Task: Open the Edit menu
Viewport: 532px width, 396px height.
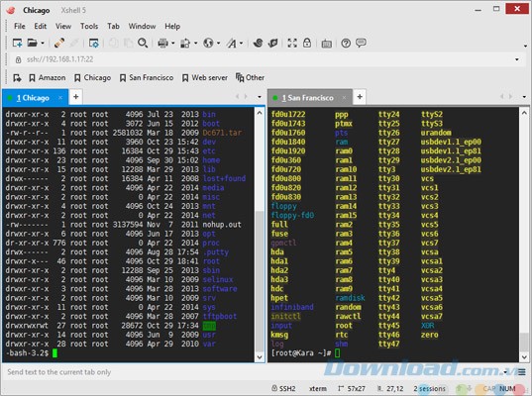Action: click(41, 26)
